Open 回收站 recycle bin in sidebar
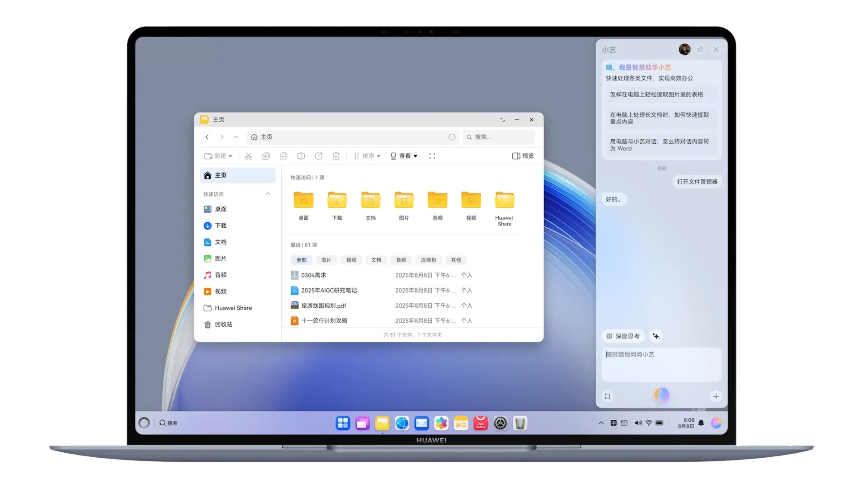This screenshot has height=488, width=868. click(x=237, y=324)
